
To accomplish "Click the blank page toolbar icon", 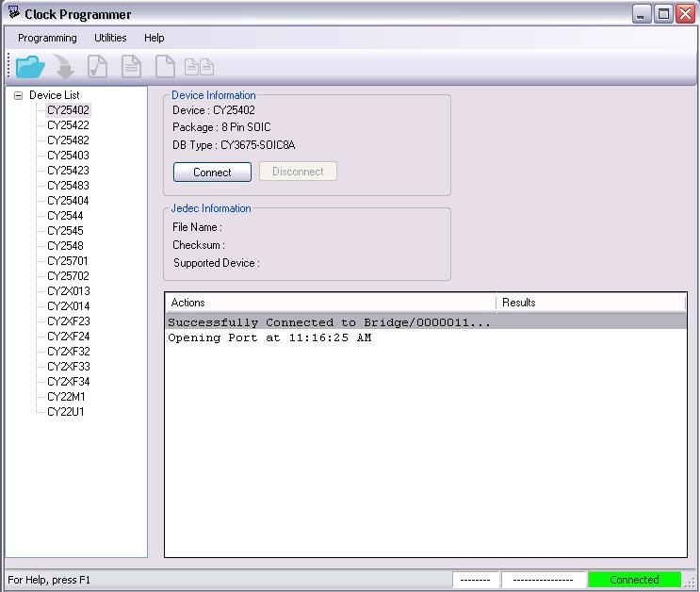I will coord(165,67).
